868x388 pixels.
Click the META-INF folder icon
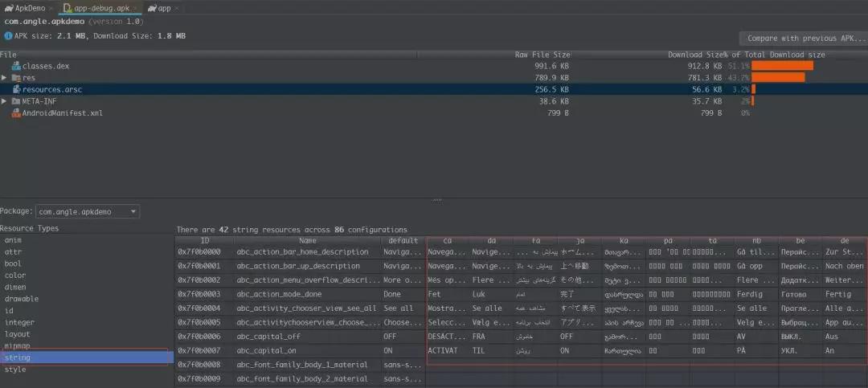click(x=16, y=101)
